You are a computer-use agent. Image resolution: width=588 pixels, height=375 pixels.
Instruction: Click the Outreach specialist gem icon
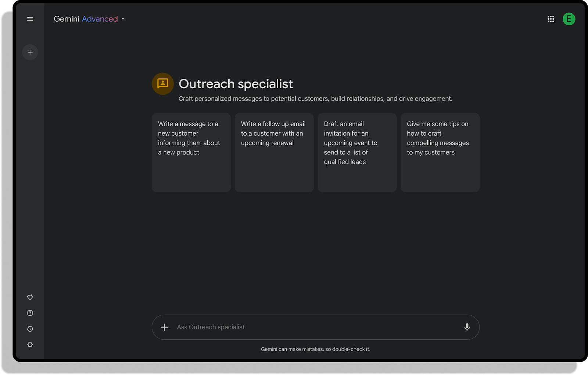coord(163,84)
